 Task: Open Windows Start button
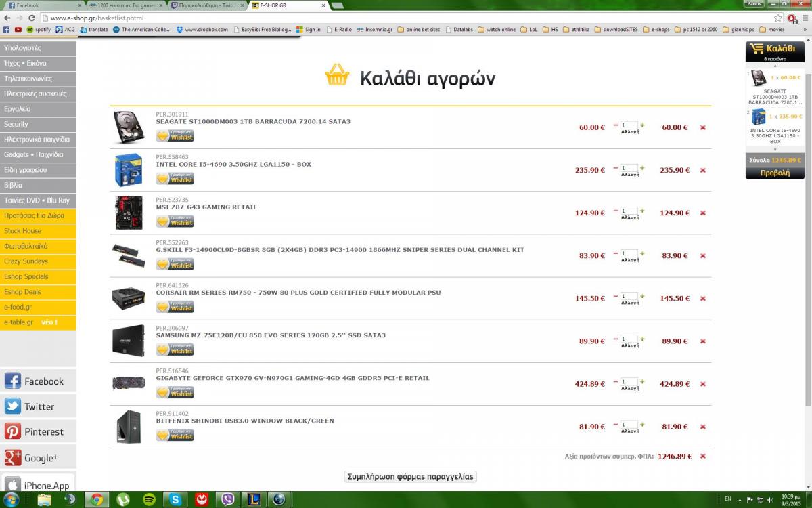[x=11, y=500]
